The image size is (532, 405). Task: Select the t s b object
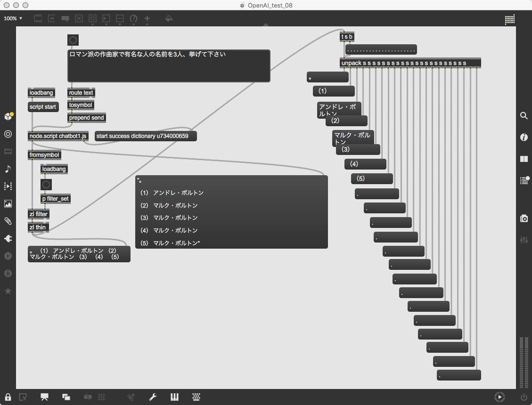click(x=347, y=37)
